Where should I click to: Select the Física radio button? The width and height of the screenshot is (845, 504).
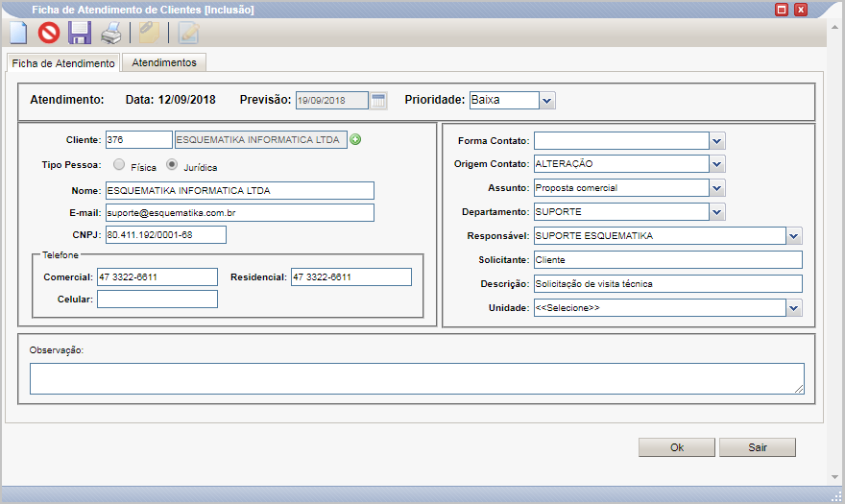pos(119,164)
